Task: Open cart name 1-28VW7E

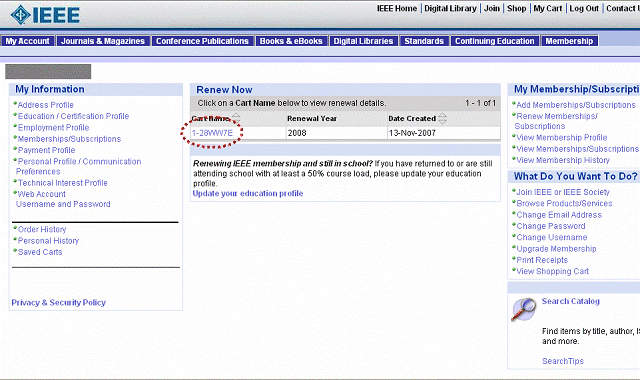Action: pos(212,133)
